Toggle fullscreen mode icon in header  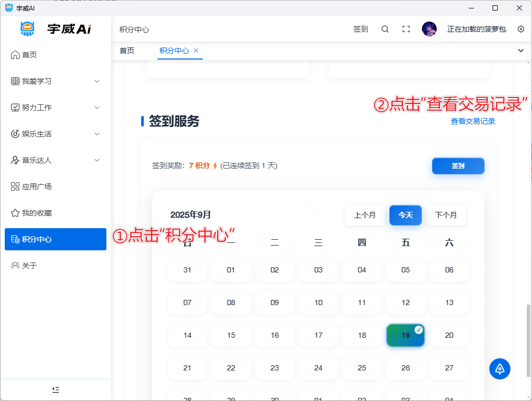point(406,29)
